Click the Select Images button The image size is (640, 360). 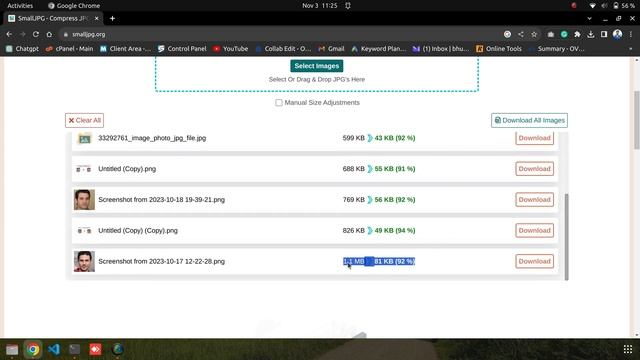(317, 66)
